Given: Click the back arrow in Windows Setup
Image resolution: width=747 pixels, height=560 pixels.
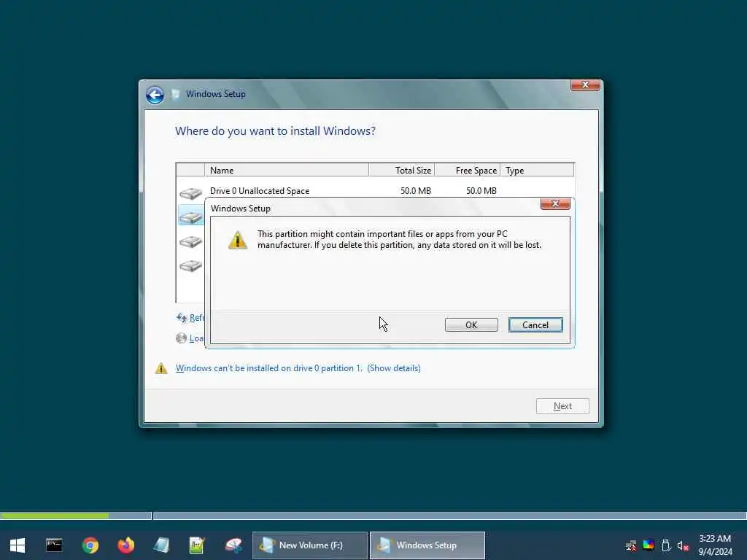Looking at the screenshot, I should 155,95.
